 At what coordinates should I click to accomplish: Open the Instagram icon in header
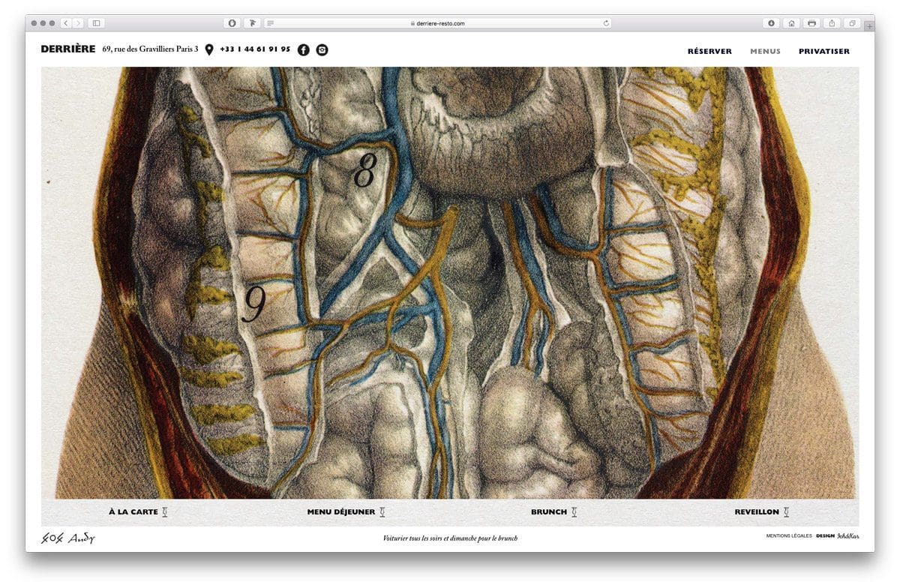322,50
